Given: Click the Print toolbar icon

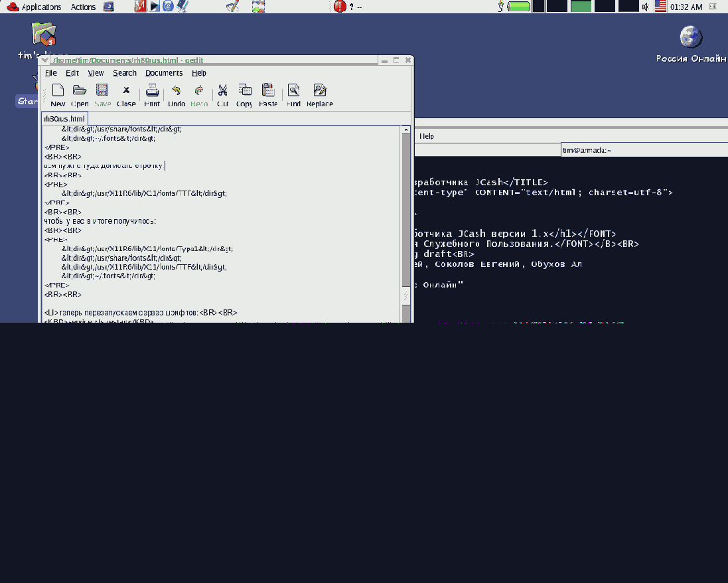Looking at the screenshot, I should tap(152, 94).
